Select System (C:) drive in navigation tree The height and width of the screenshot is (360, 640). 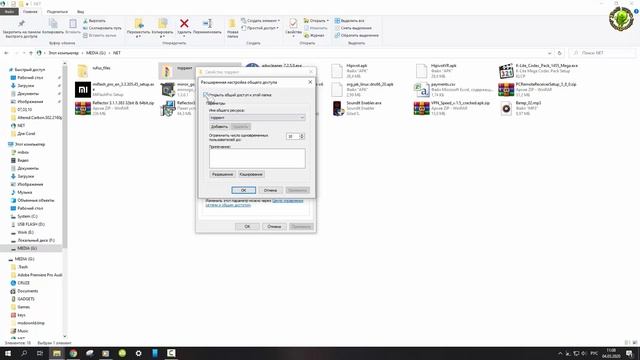(27, 216)
